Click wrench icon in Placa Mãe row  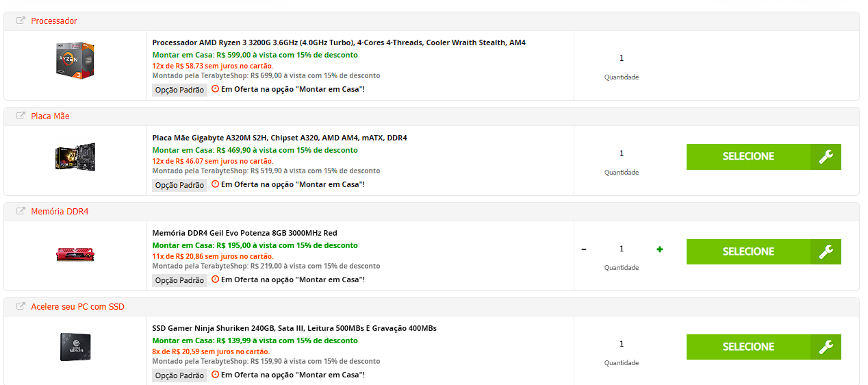tap(826, 157)
